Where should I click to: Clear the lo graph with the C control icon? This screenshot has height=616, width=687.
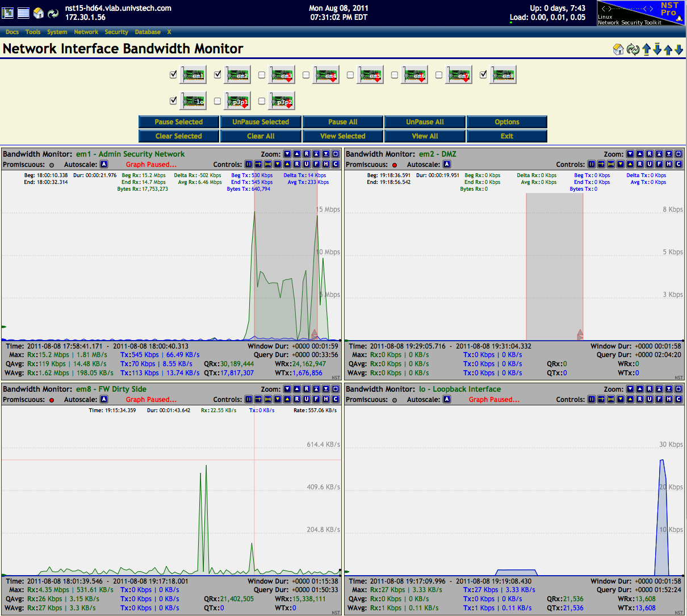point(678,399)
